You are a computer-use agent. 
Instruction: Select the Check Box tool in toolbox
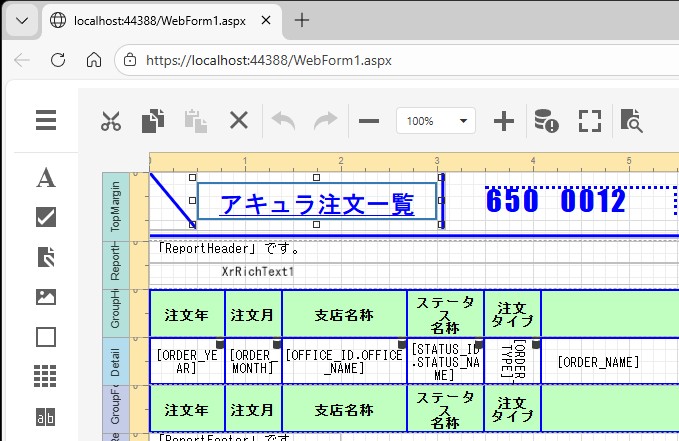click(x=46, y=217)
